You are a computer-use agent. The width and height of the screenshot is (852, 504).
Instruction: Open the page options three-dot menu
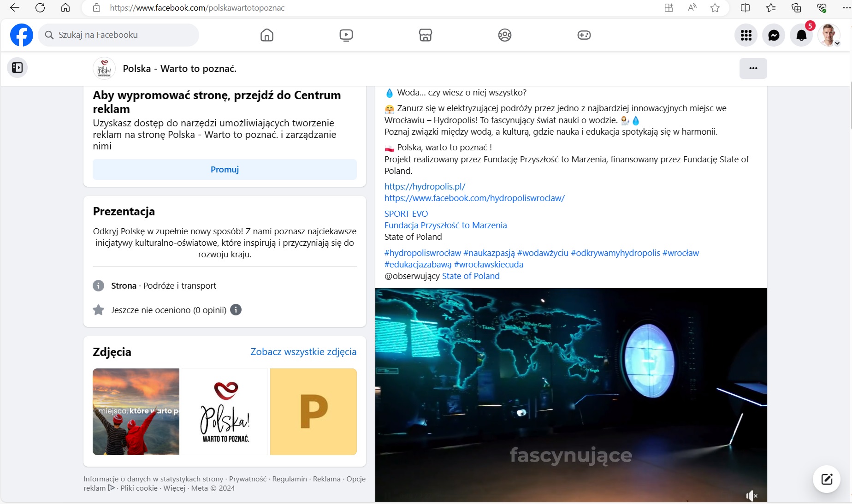click(753, 68)
